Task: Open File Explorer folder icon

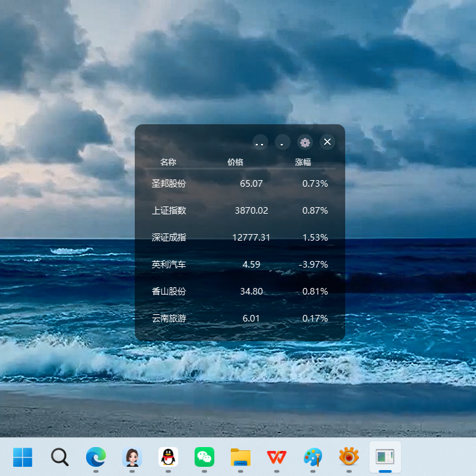Action: (241, 456)
